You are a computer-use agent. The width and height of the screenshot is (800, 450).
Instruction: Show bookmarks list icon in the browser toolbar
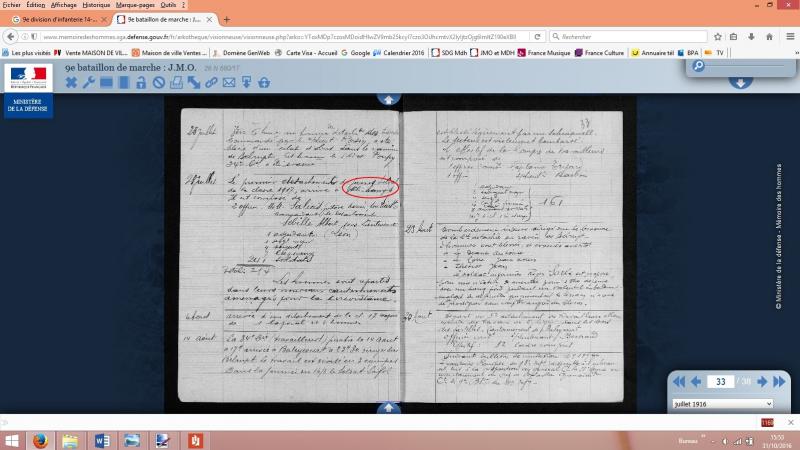click(734, 37)
